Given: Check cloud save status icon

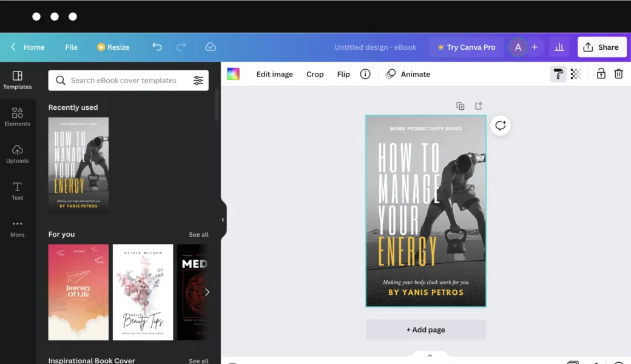Looking at the screenshot, I should [x=211, y=47].
